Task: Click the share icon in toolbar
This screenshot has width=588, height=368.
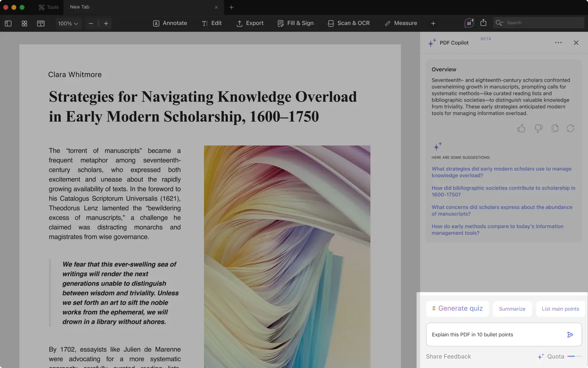Action: point(483,23)
